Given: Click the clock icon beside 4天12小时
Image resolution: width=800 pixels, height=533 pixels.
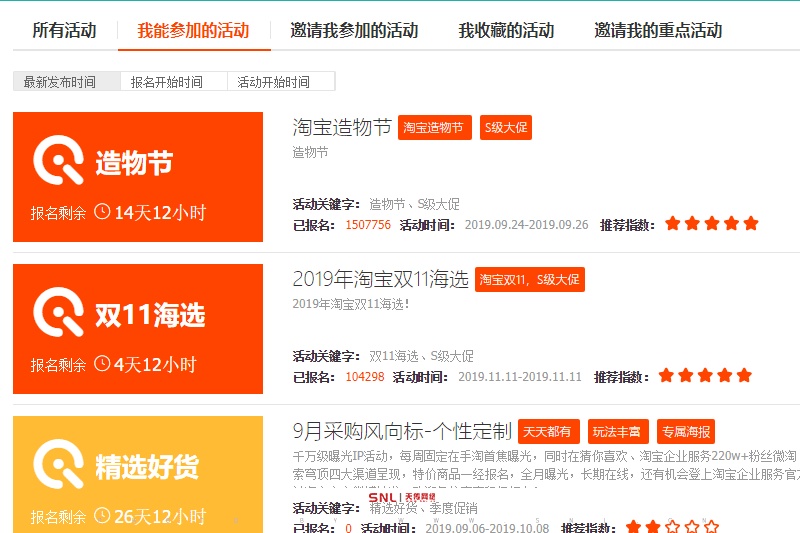Looking at the screenshot, I should (x=102, y=364).
